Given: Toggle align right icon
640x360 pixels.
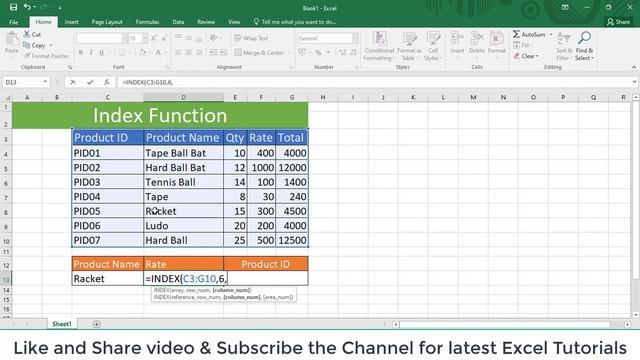Looking at the screenshot, I should click(x=199, y=52).
